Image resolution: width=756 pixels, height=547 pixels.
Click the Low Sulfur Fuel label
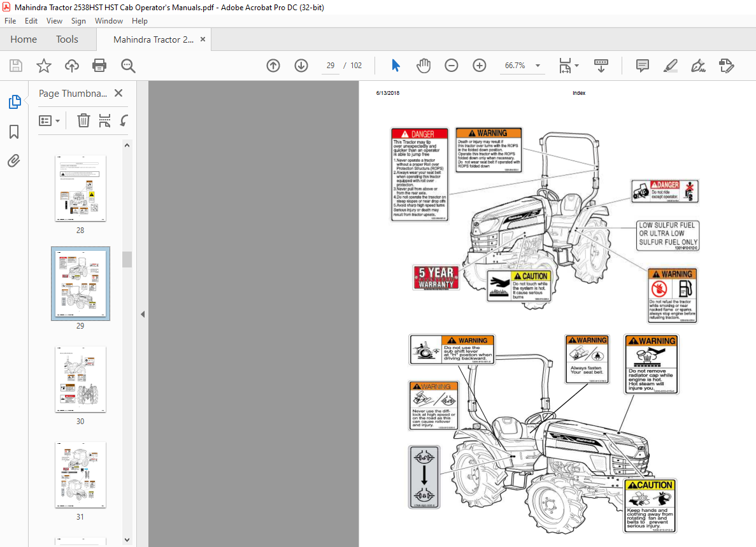coord(667,236)
